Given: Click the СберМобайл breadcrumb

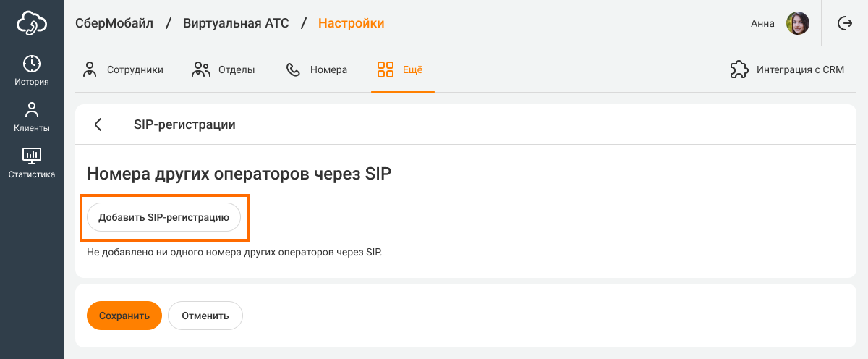Looking at the screenshot, I should coord(114,23).
